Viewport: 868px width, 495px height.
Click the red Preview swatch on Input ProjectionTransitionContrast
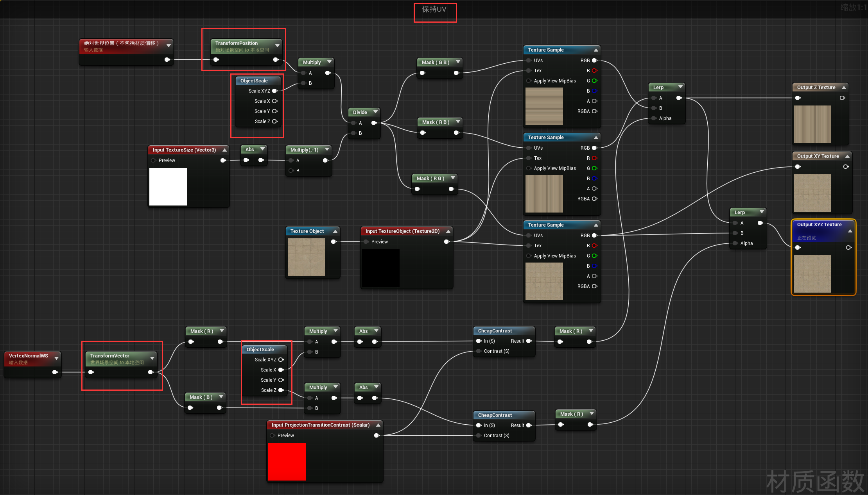pyautogui.click(x=287, y=462)
